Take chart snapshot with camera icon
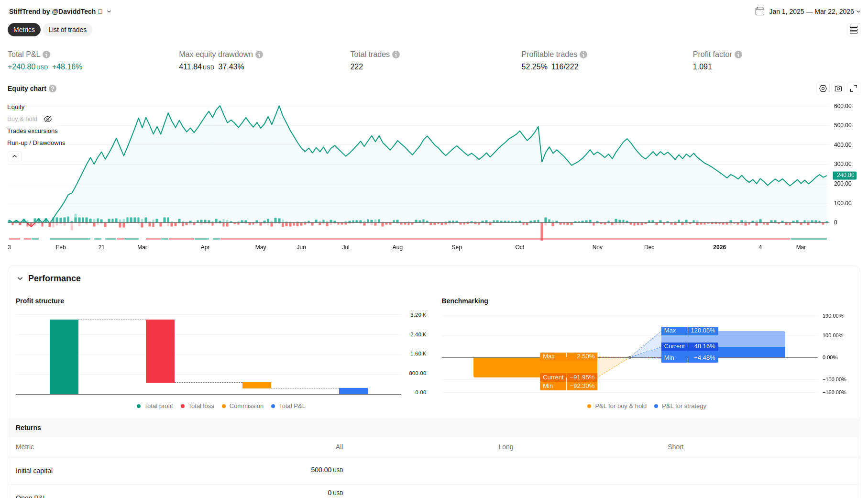 838,89
